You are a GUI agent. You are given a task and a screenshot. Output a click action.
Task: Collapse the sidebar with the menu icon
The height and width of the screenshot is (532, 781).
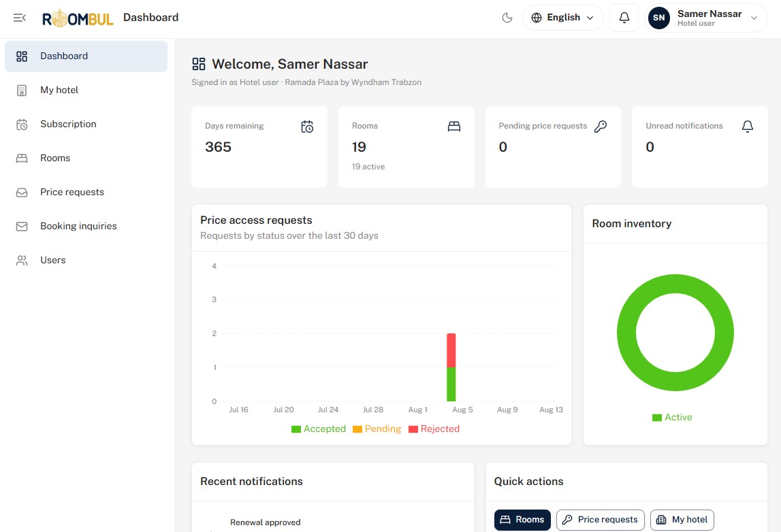[20, 18]
